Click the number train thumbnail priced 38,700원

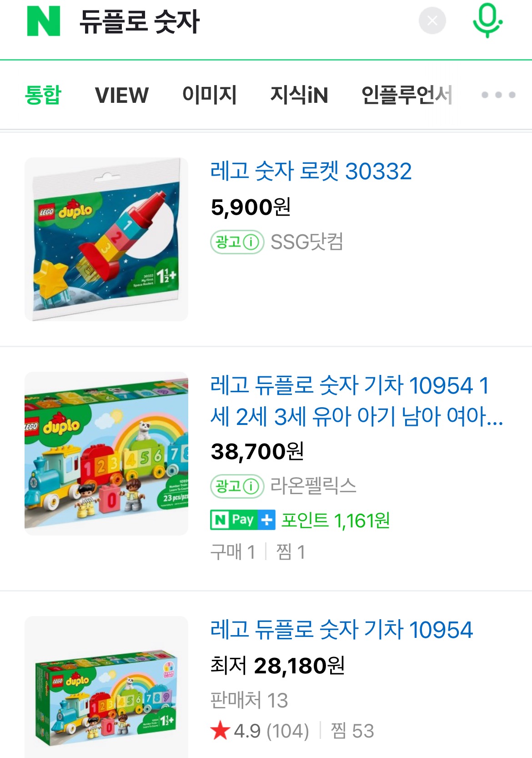coord(106,454)
